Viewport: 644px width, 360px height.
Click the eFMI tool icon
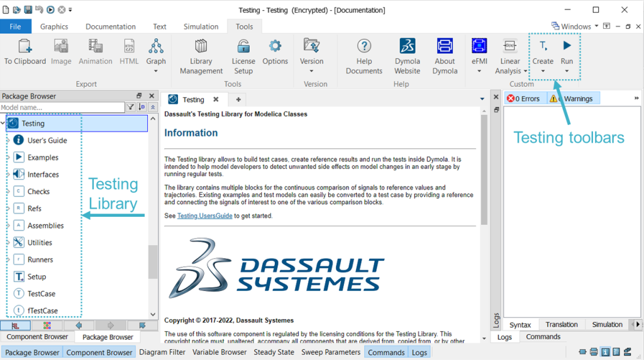pyautogui.click(x=479, y=46)
